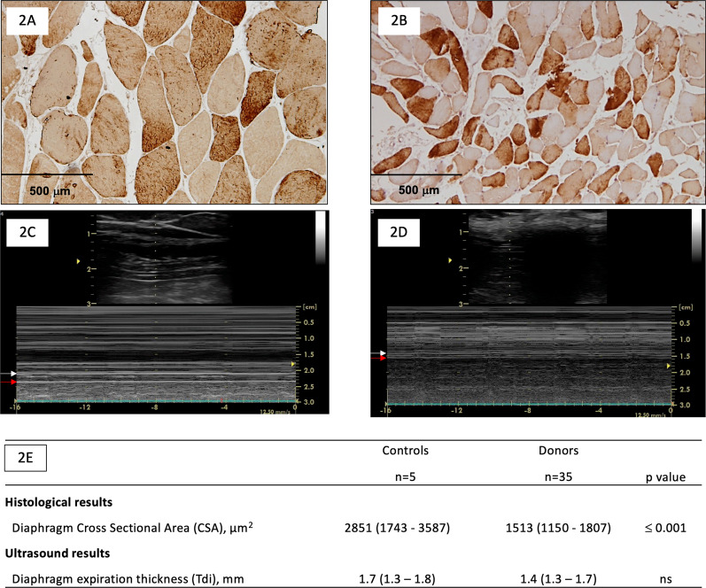Click yellow arrowhead on right of 2D M-mode trace
The height and width of the screenshot is (588, 706).
669,365
